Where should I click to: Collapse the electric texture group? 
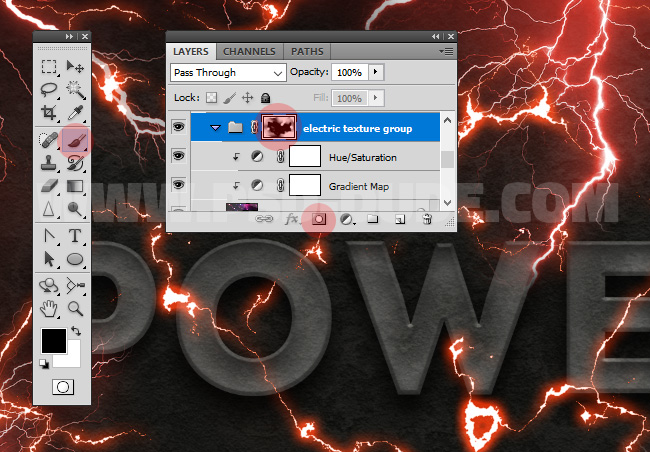click(x=215, y=128)
